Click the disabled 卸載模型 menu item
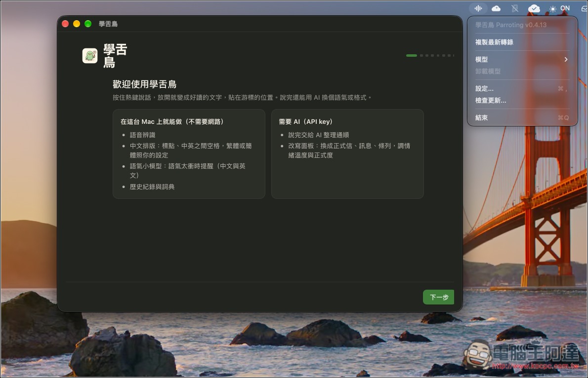 pyautogui.click(x=522, y=71)
